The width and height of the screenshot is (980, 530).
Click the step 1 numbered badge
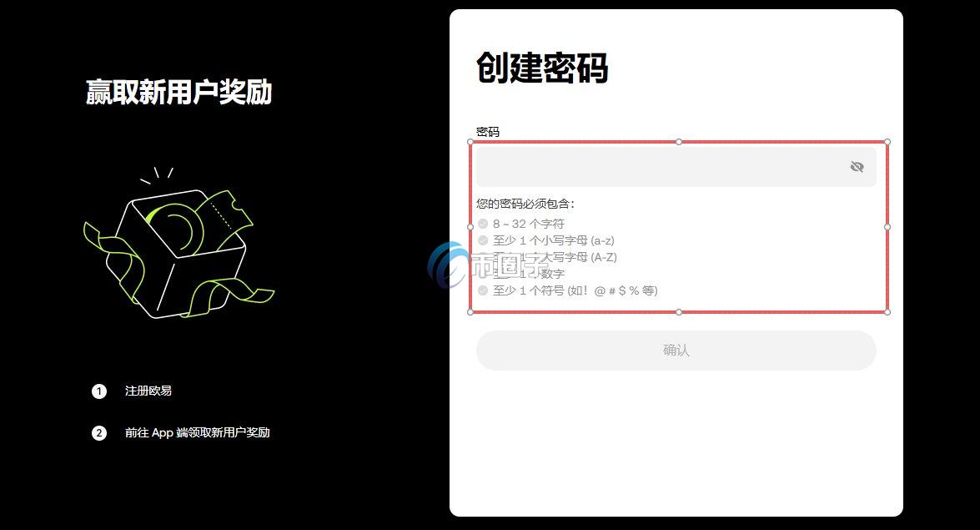point(99,391)
